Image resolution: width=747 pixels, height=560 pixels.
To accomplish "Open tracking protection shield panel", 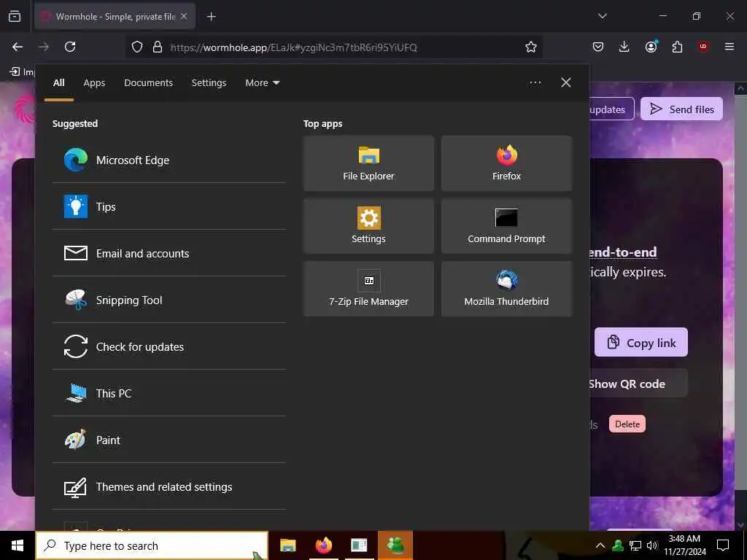I will coord(137,47).
